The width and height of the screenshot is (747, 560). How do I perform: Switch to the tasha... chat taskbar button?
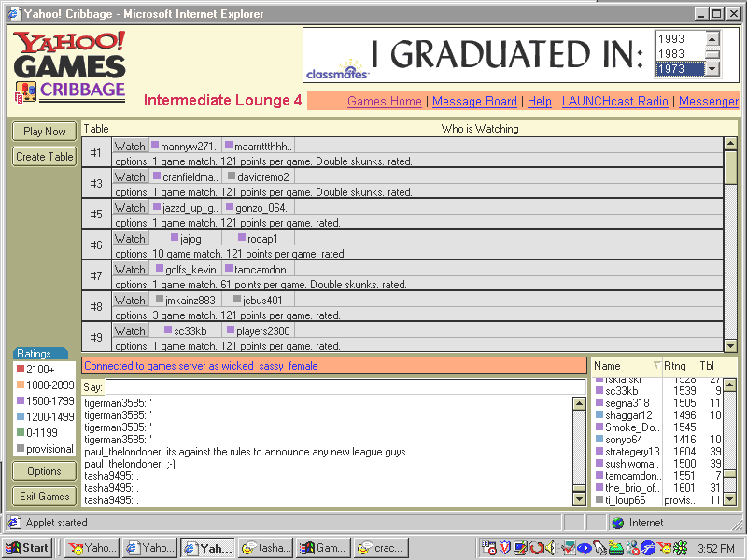[266, 548]
